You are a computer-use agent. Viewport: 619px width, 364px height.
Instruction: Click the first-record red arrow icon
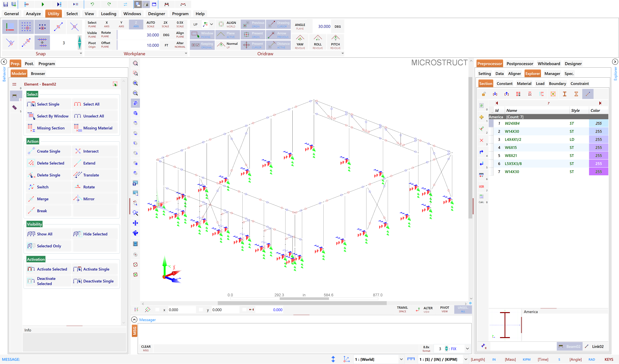[x=497, y=103]
